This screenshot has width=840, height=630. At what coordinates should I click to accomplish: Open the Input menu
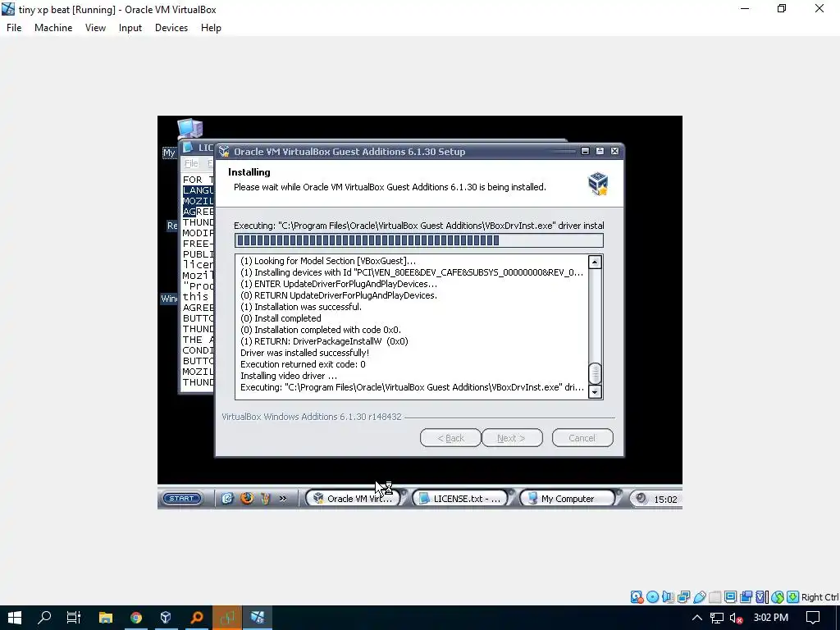tap(130, 28)
